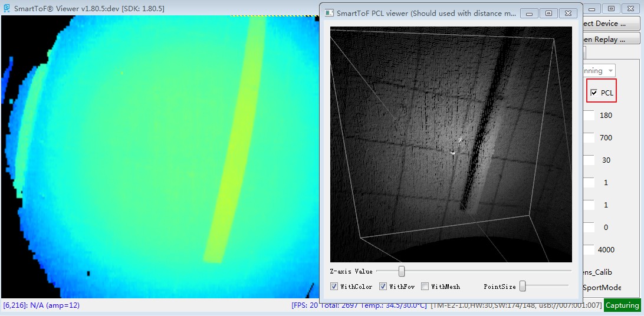Click the depth map image in main viewer
This screenshot has height=316, width=644.
[160, 157]
